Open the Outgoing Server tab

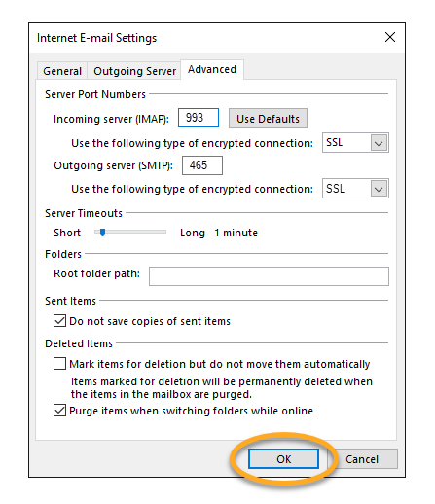tap(134, 71)
